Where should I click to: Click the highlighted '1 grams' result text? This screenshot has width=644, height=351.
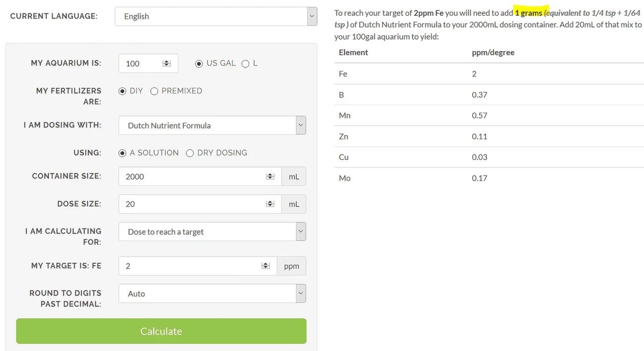coord(529,13)
